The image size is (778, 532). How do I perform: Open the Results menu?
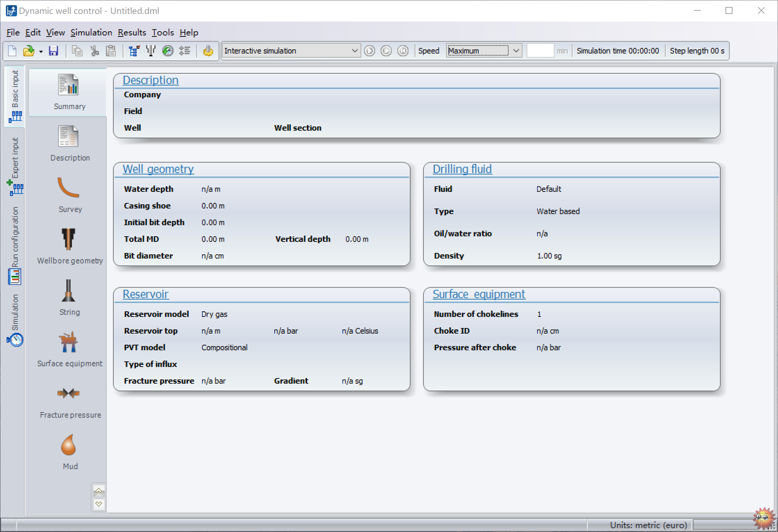tap(132, 32)
